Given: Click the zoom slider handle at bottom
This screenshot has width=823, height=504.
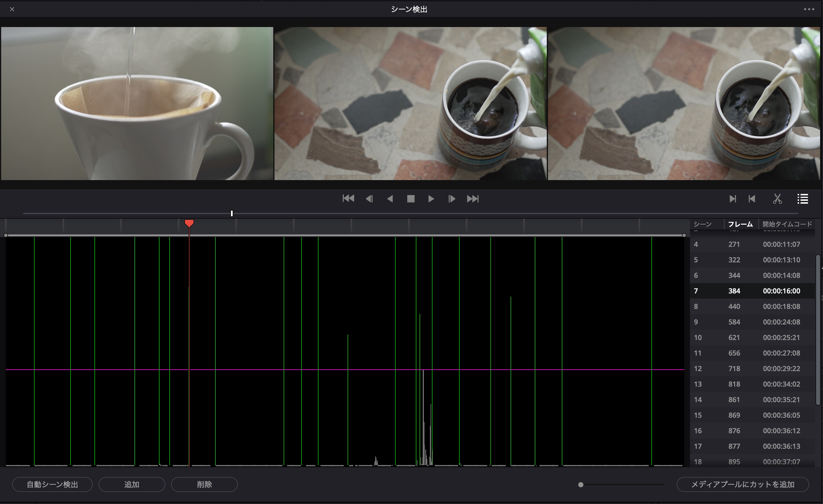Looking at the screenshot, I should (581, 485).
